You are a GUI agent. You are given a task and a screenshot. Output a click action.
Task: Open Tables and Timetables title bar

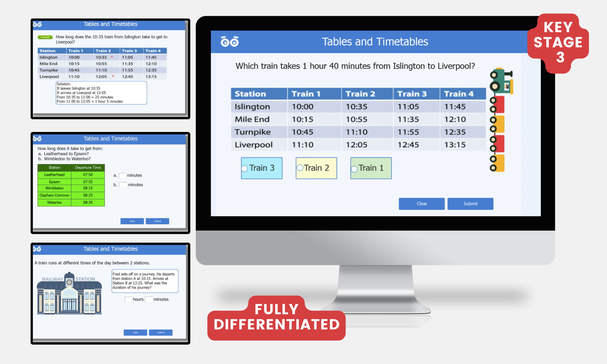(357, 42)
